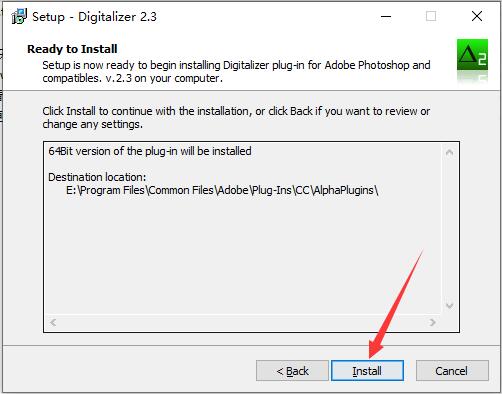Screen dimensions: 502x394
Task: Click the 'Destination location:' label
Action: (x=97, y=177)
